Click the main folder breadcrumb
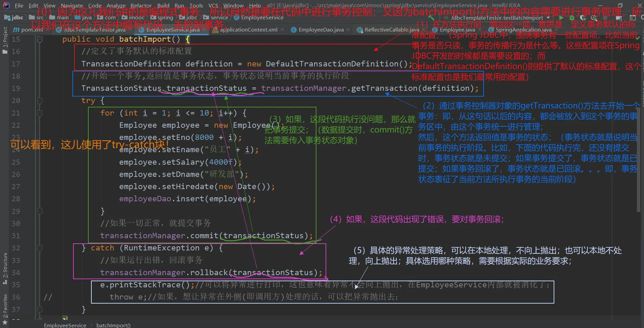The height and width of the screenshot is (328, 644). coord(59,18)
